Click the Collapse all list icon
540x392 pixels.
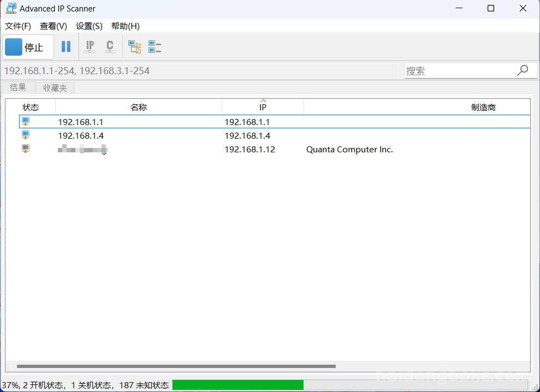(x=155, y=46)
